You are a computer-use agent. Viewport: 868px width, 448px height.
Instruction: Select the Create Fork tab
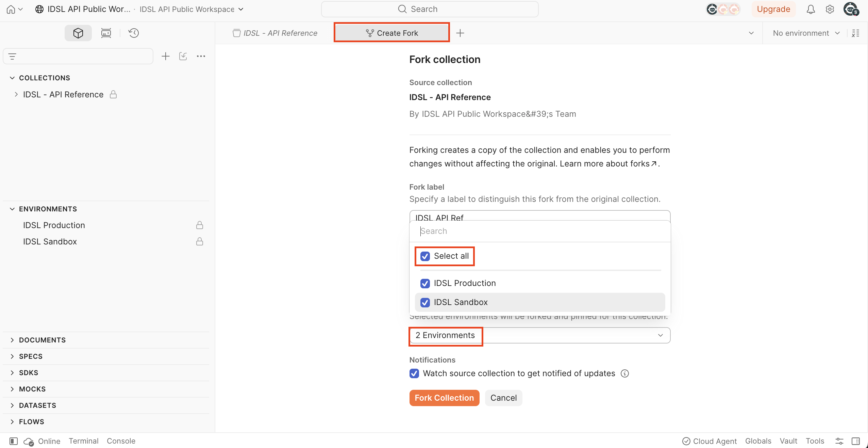392,33
